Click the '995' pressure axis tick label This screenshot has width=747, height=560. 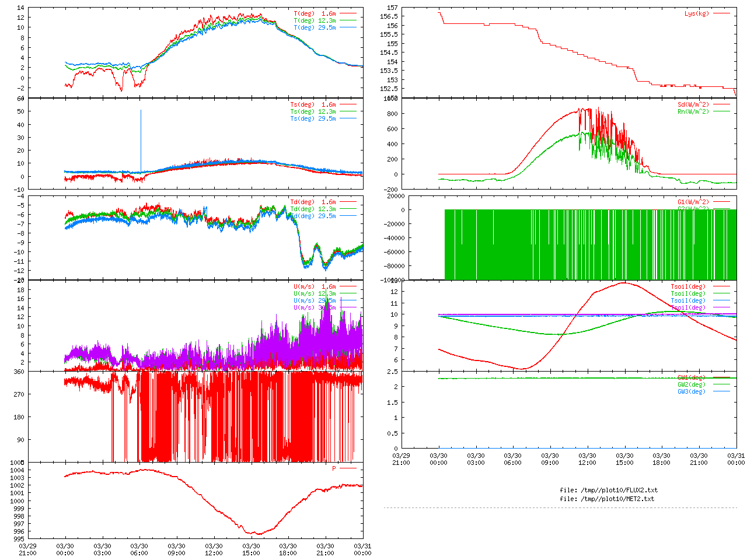tap(19, 539)
